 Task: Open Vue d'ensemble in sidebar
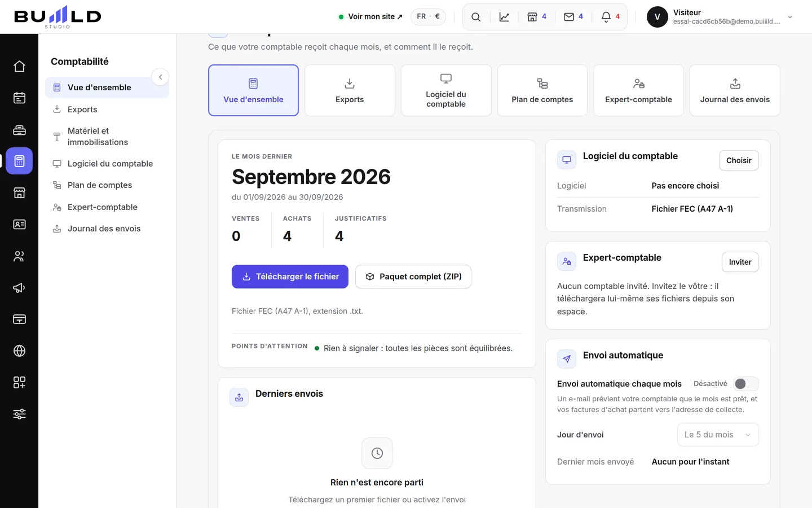coord(107,87)
